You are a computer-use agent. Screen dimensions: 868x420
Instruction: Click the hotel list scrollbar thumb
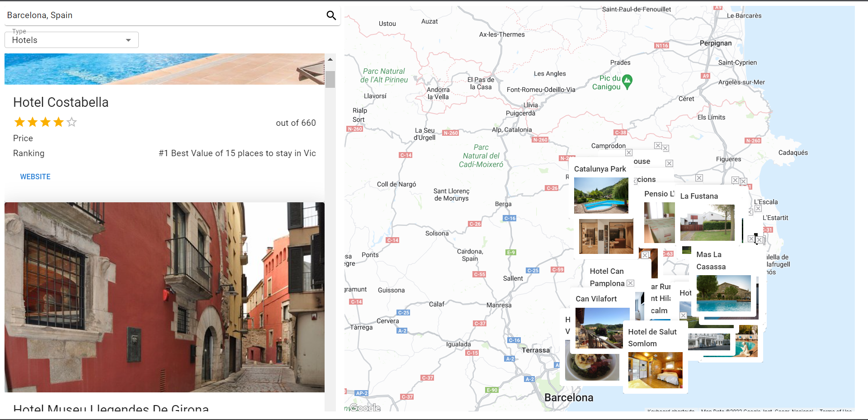[330, 79]
